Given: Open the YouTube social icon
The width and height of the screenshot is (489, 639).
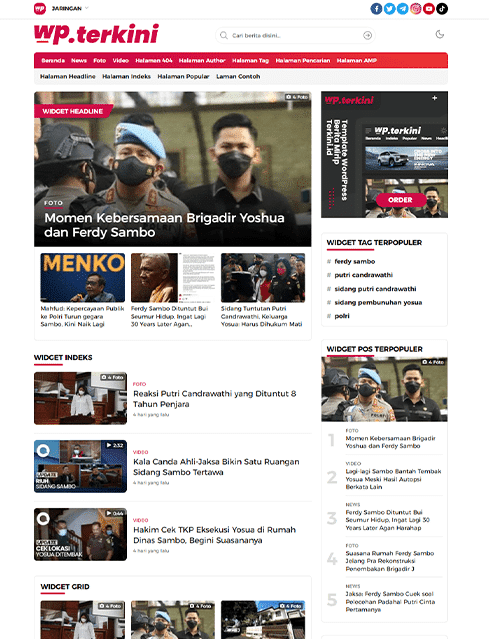Looking at the screenshot, I should (429, 9).
